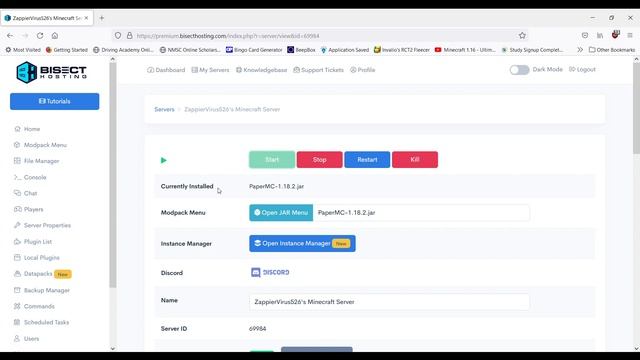Image resolution: width=640 pixels, height=360 pixels.
Task: Open Players in sidebar
Action: 29,209
